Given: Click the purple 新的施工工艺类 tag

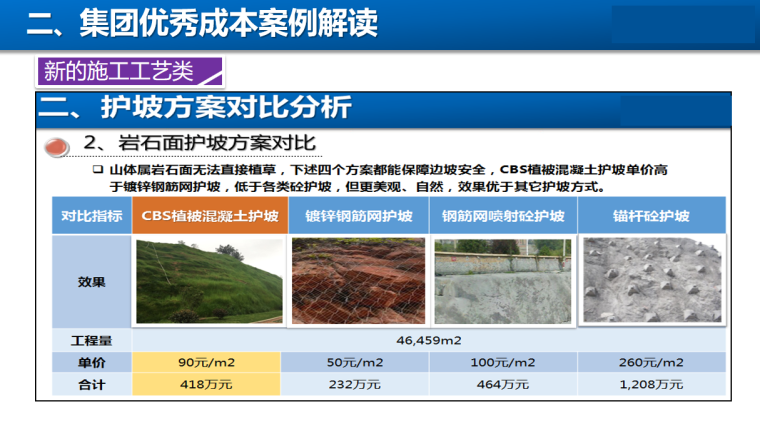Looking at the screenshot, I should pyautogui.click(x=128, y=71).
